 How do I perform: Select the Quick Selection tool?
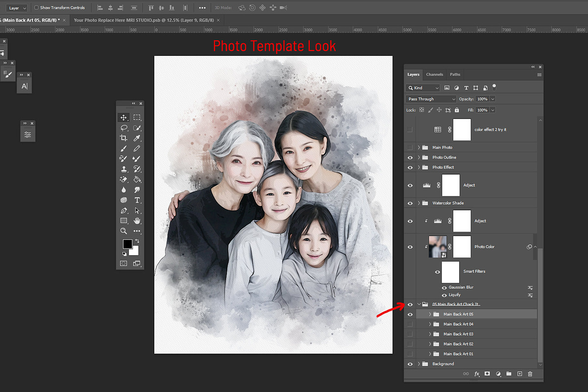137,128
